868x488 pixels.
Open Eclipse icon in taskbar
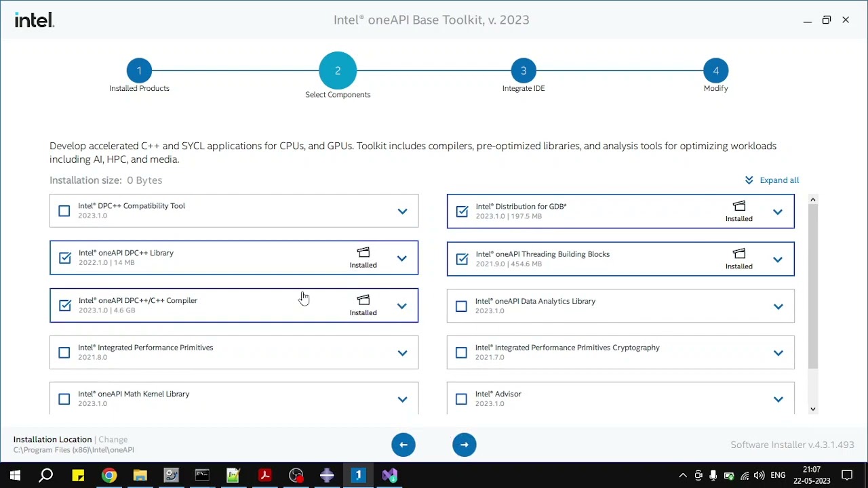click(327, 475)
